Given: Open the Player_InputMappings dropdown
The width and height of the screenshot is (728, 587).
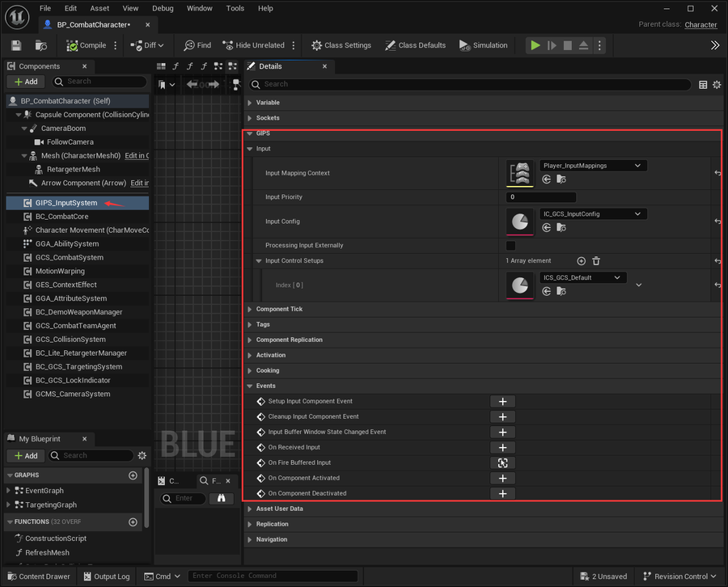Looking at the screenshot, I should (x=593, y=166).
